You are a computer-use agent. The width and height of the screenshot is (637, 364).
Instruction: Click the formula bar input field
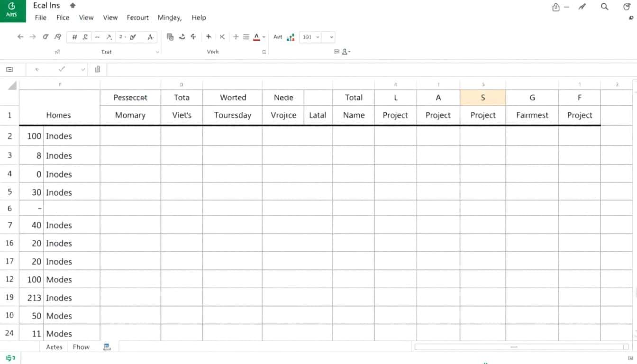coord(372,69)
